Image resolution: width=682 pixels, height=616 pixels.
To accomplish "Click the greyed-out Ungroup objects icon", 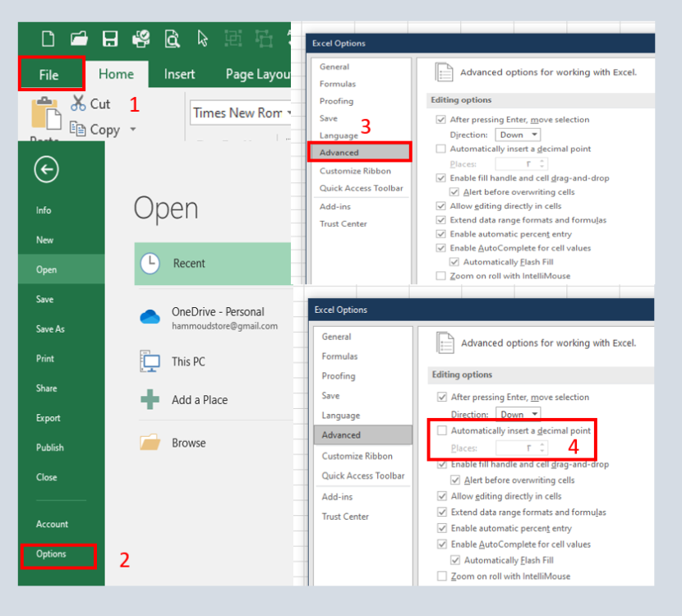I will tap(264, 39).
